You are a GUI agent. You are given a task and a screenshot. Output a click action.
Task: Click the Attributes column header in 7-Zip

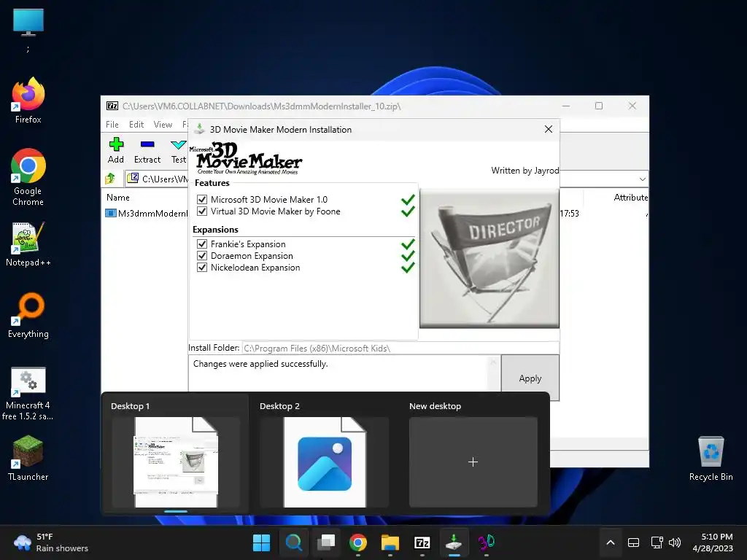631,197
